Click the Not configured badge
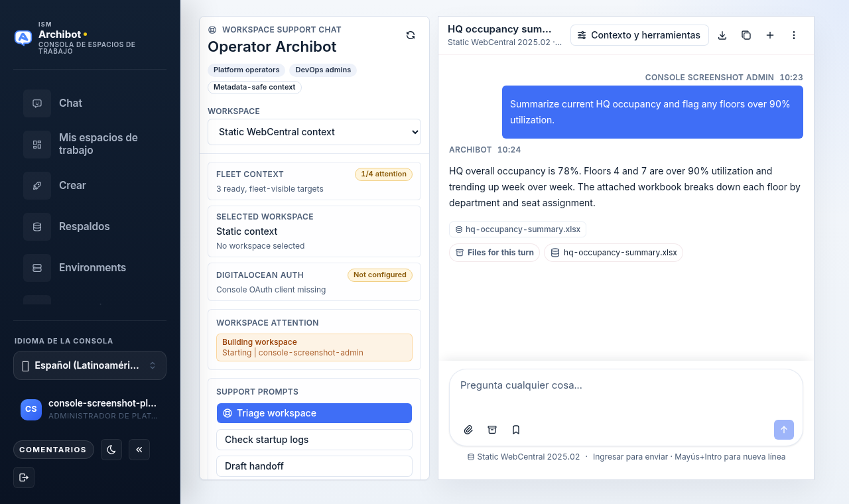Screen dimensions: 849x504 click(380, 275)
